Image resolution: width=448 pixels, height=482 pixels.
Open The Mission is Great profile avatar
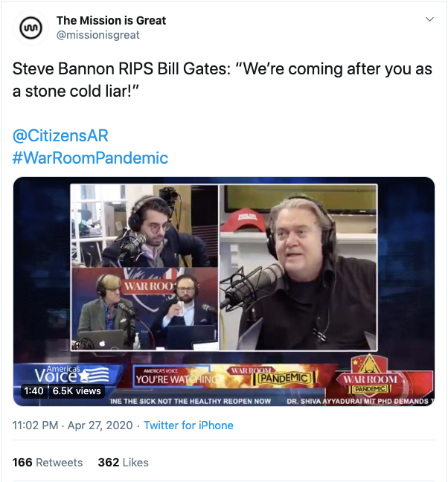pyautogui.click(x=31, y=28)
